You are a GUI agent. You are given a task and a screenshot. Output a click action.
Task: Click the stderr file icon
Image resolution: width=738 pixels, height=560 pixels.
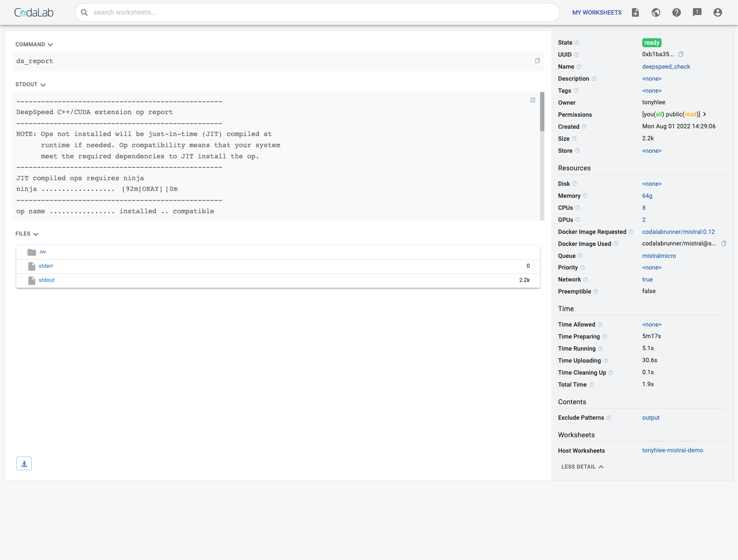point(32,266)
